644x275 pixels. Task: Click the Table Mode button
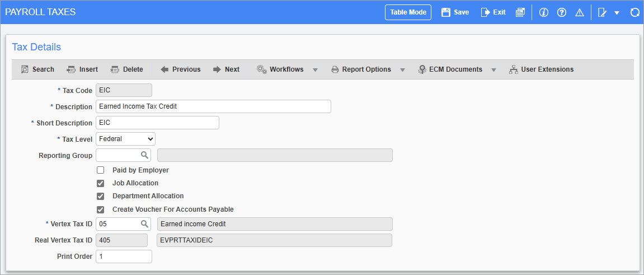408,12
